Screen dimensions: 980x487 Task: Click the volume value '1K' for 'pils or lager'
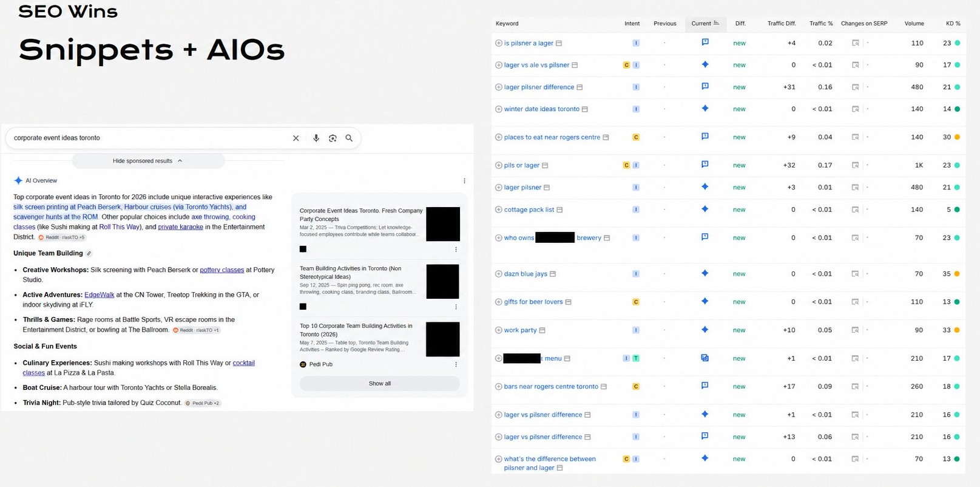(919, 165)
